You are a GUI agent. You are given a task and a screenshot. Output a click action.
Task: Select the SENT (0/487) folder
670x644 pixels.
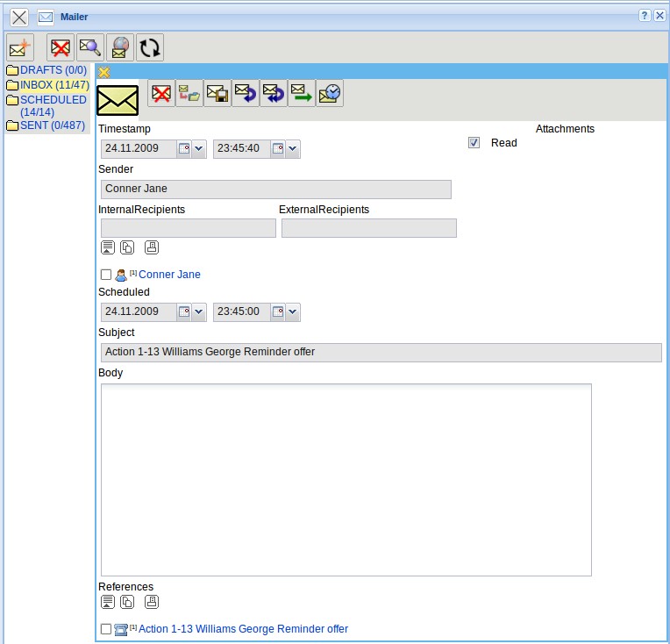(x=53, y=125)
